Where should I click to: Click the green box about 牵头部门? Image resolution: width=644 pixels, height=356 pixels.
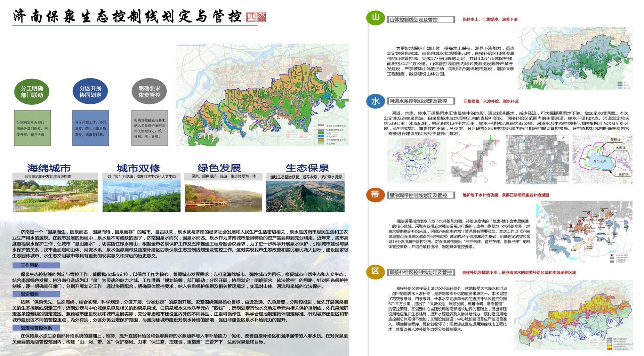tap(32, 128)
